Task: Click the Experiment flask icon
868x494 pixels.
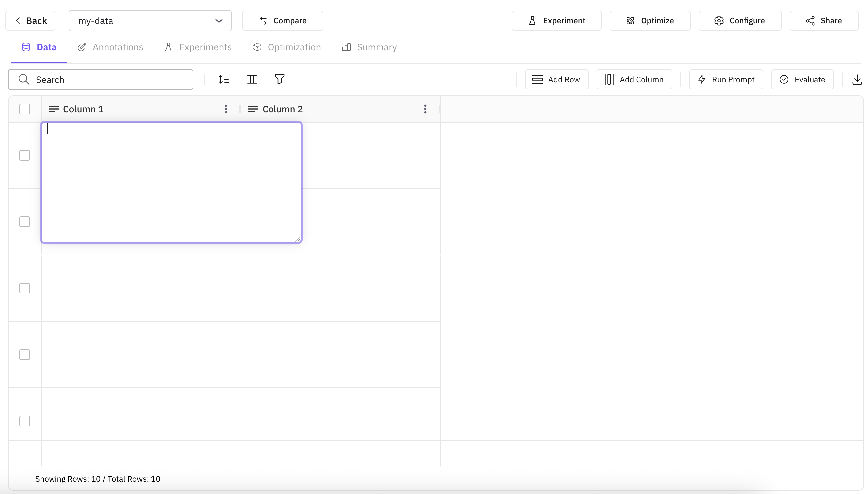Action: (532, 20)
